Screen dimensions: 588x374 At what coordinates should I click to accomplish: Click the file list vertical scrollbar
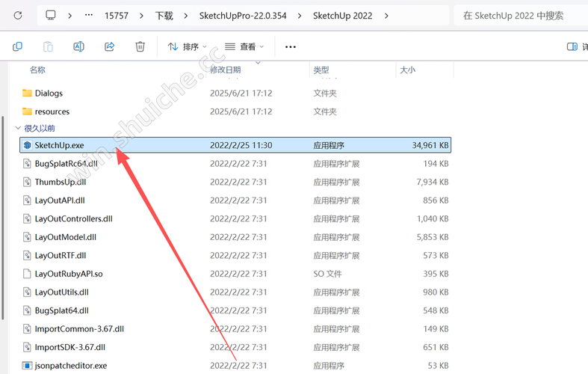coord(3,218)
